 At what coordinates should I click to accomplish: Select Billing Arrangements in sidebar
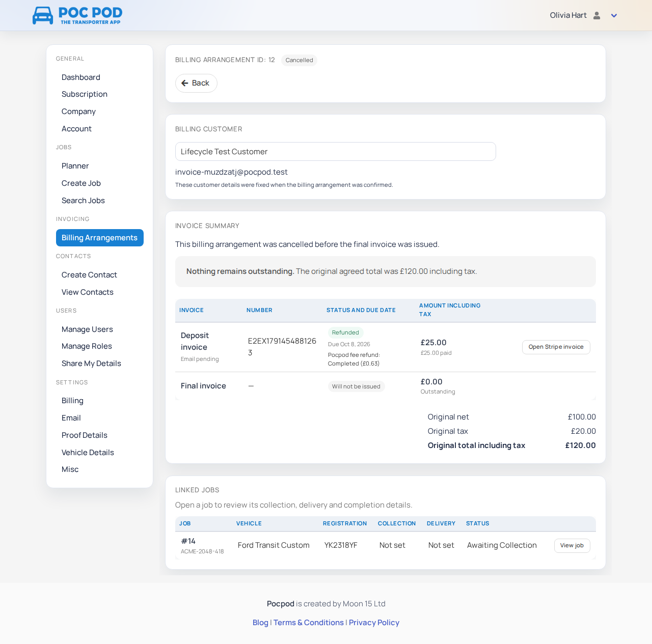100,238
